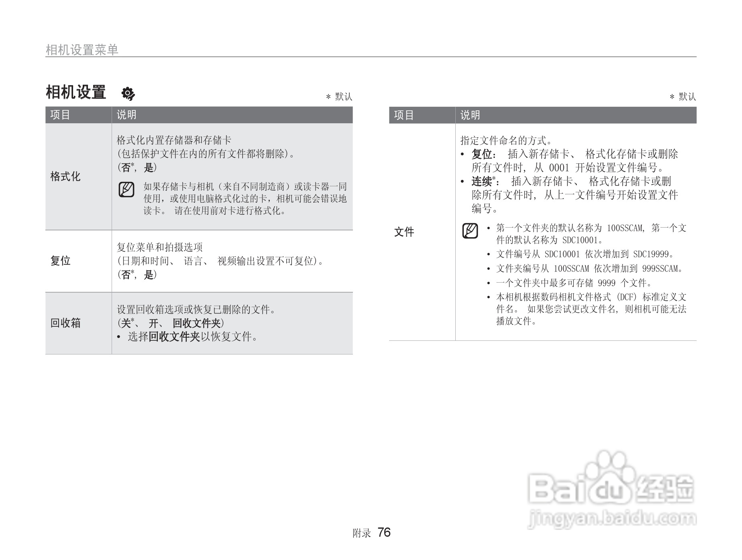The height and width of the screenshot is (560, 742).
Task: Click the 项目 header in the right table
Action: (x=404, y=115)
